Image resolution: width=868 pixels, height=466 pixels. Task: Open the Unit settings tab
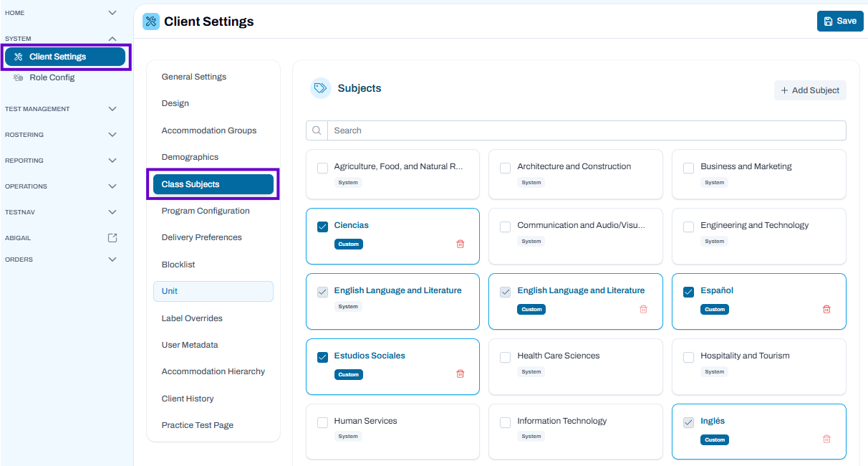[213, 291]
